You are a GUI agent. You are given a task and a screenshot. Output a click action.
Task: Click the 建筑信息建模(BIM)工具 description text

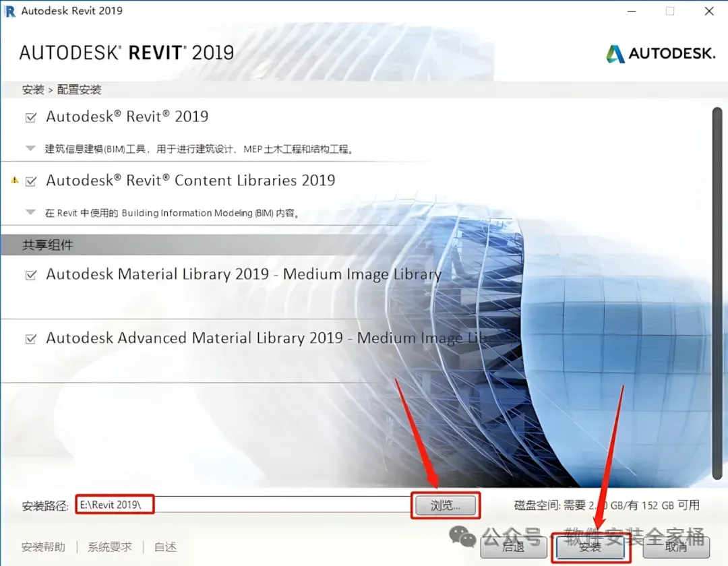point(199,149)
